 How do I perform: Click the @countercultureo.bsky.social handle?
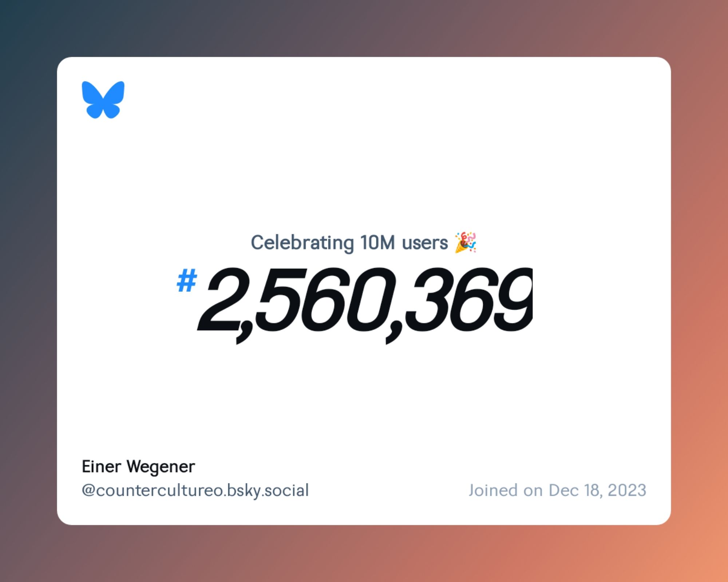click(195, 491)
